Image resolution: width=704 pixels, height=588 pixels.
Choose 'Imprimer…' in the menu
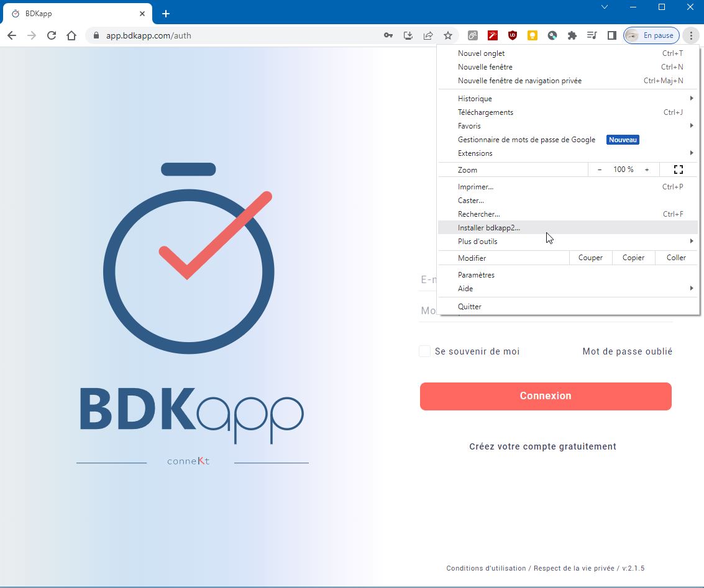pyautogui.click(x=569, y=186)
